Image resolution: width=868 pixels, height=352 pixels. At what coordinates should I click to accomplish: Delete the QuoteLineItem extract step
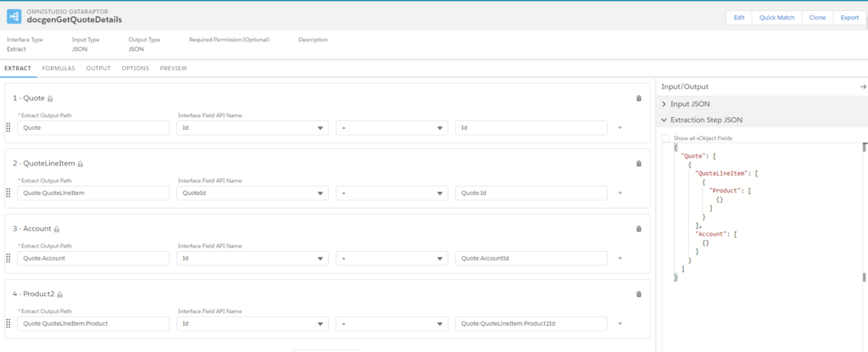point(639,164)
